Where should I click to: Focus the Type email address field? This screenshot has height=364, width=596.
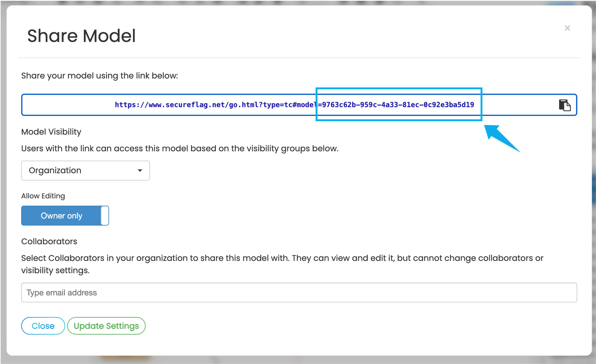click(x=299, y=292)
